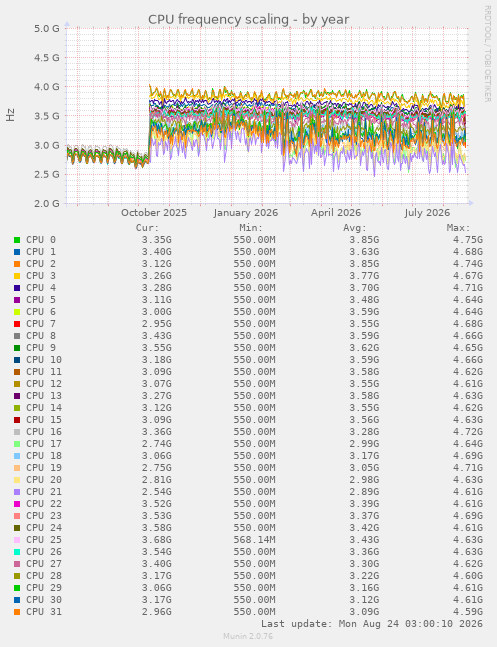Image resolution: width=497 pixels, height=647 pixels.
Task: Click the 'CPU 23' legend label
Action: click(44, 515)
